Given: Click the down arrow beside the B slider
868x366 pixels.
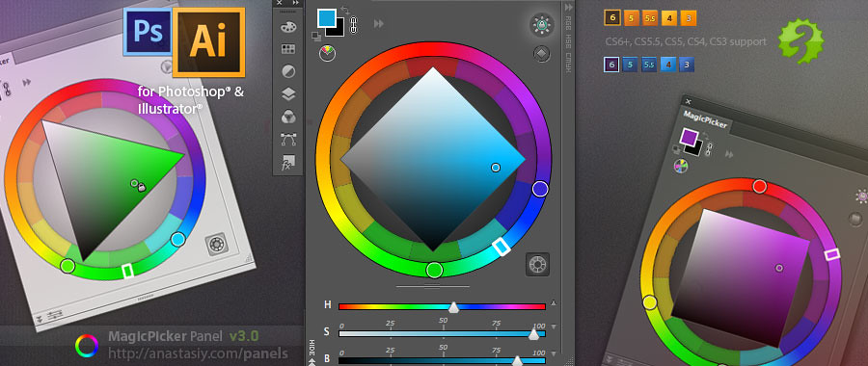Looking at the screenshot, I should pos(554,353).
